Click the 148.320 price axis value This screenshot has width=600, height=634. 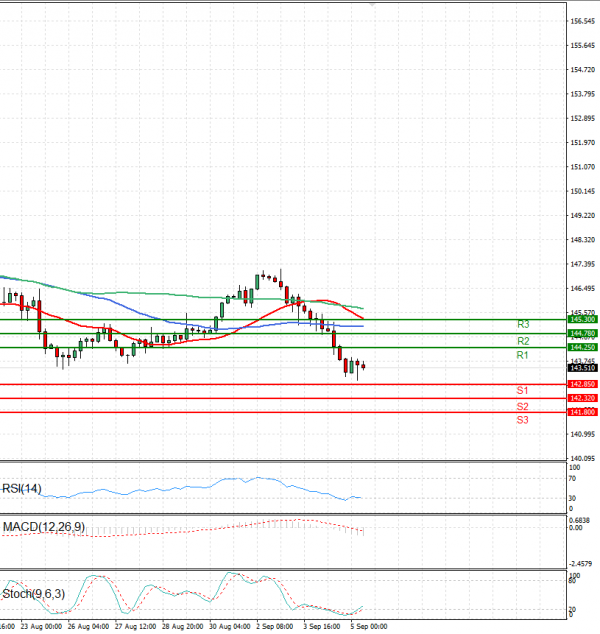583,240
